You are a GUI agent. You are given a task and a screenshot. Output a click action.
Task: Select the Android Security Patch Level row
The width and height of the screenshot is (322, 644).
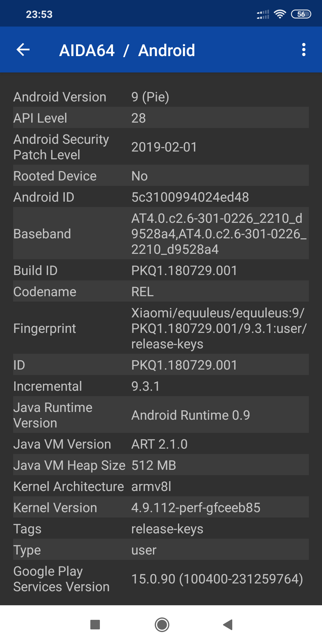click(161, 147)
